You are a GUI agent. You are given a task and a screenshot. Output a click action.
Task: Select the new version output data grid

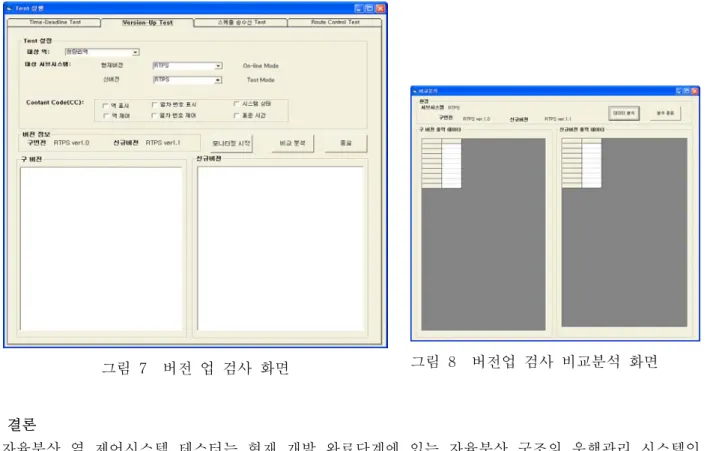tap(624, 232)
